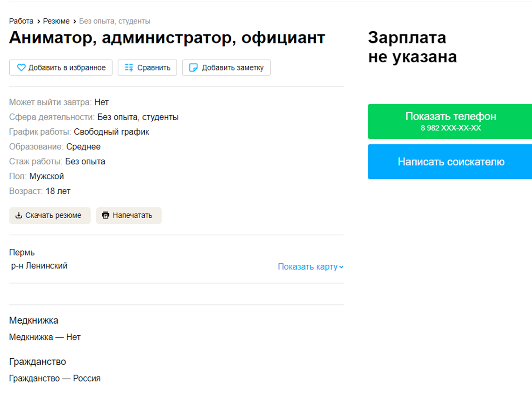Image resolution: width=532 pixels, height=403 pixels.
Task: Click the line Гражданство — Россия
Action: [x=55, y=379]
